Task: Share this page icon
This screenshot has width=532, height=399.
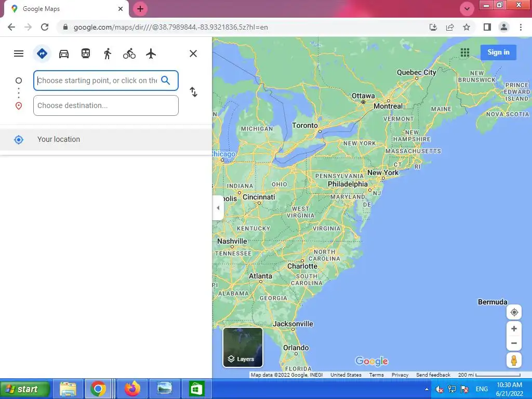Action: pos(450,27)
